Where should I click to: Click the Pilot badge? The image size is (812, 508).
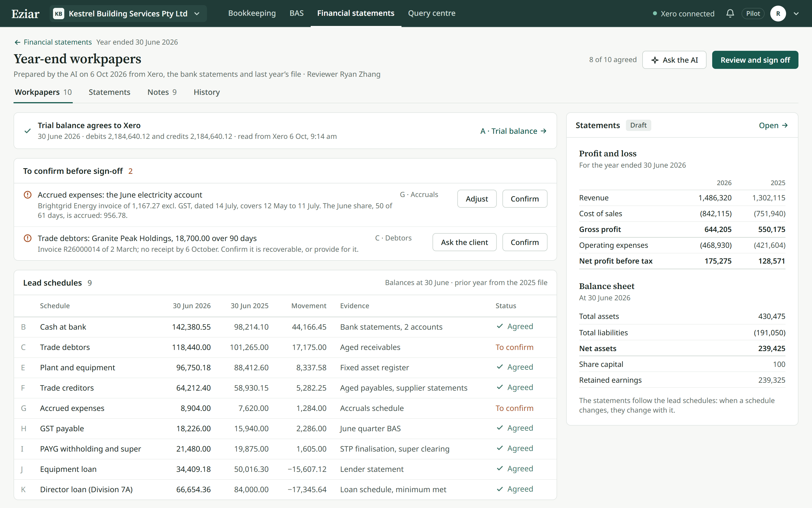coord(753,14)
